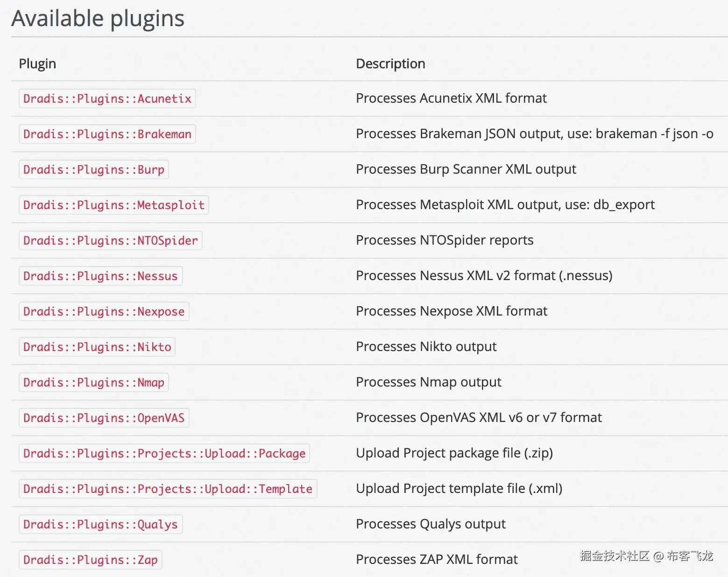Click the Dradis::Plugins::NTOSpider plugin name

(x=110, y=240)
